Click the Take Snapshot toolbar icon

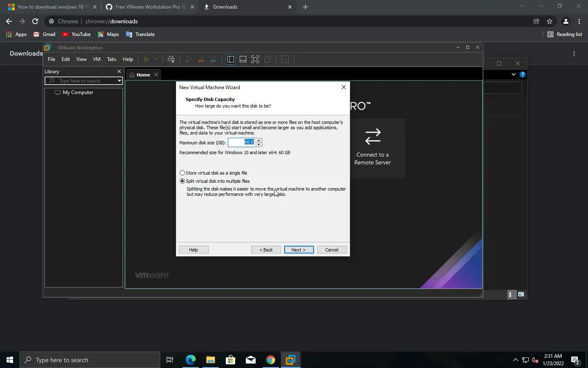[x=188, y=59]
